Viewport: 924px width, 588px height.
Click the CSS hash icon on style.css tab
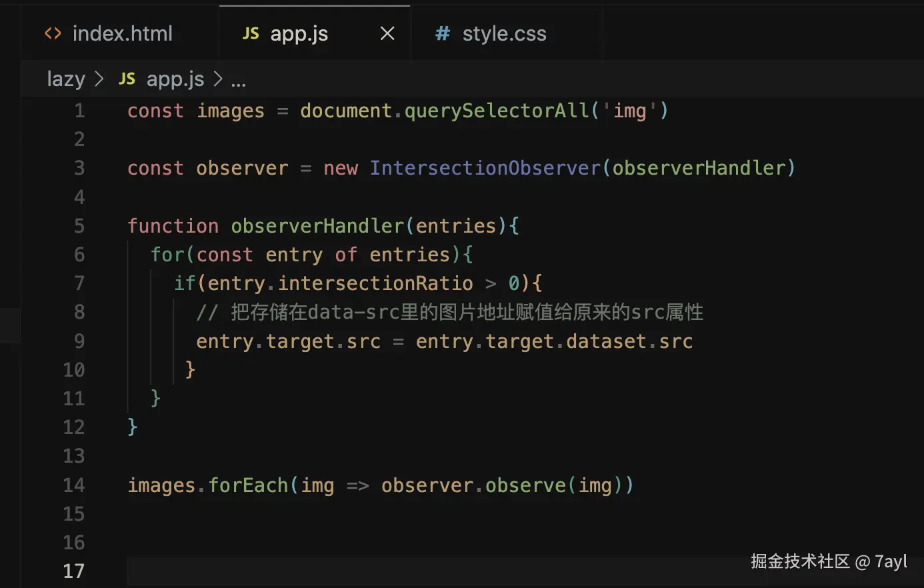coord(443,33)
